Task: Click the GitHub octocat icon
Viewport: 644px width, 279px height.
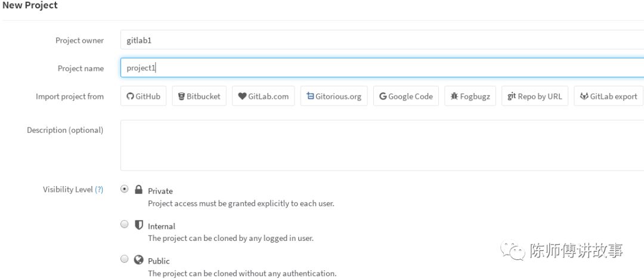Action: (x=131, y=97)
